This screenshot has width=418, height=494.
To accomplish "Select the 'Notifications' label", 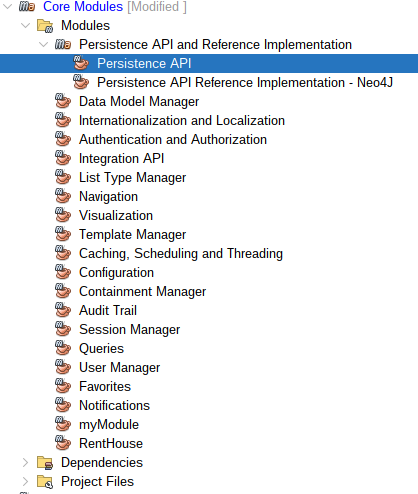I will coord(115,405).
